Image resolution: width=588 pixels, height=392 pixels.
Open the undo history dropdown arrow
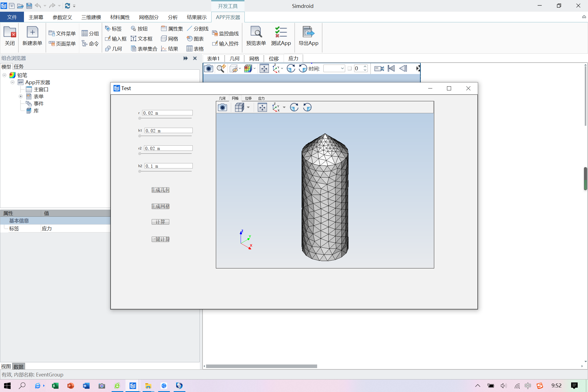point(45,6)
